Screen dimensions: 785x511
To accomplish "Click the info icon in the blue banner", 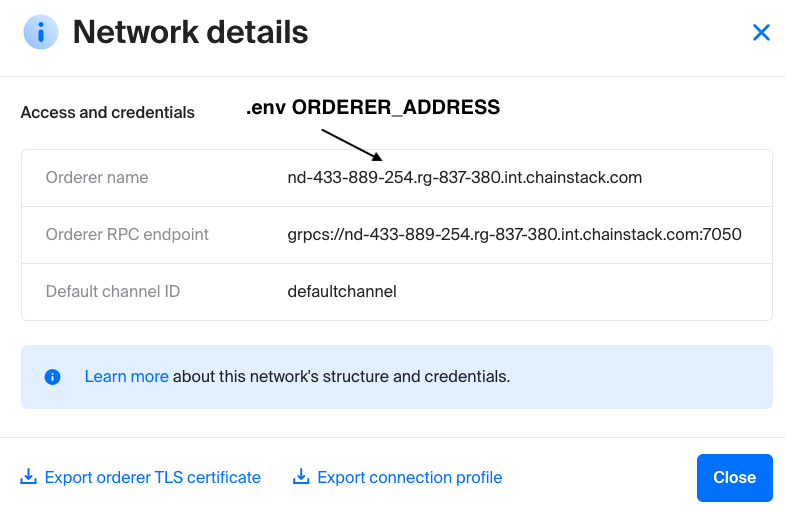I will pyautogui.click(x=52, y=377).
